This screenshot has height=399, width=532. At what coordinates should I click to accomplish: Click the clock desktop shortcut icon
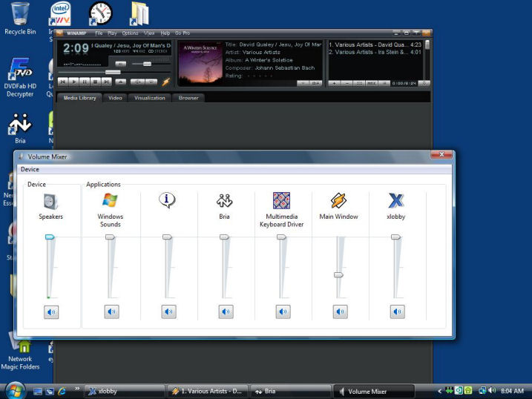(100, 13)
